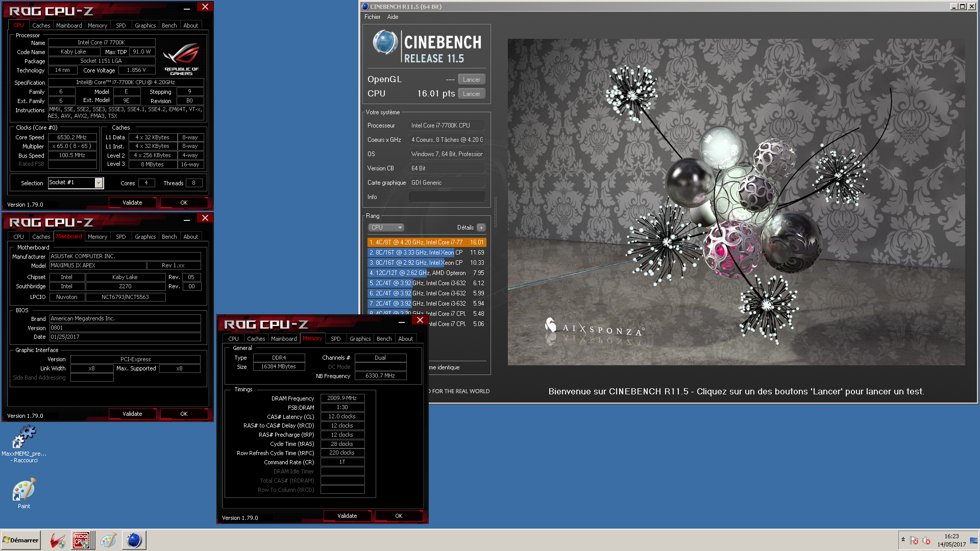Click the Démarrer start button
980x551 pixels.
(x=21, y=540)
